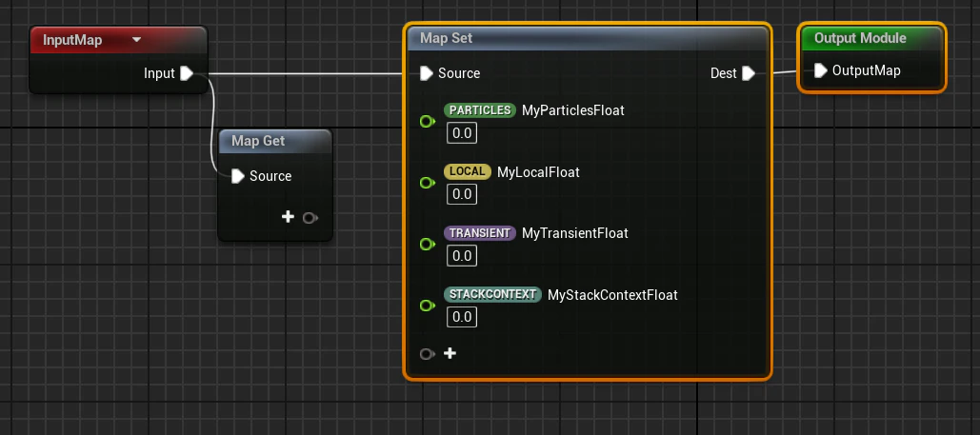Image resolution: width=980 pixels, height=435 pixels.
Task: Add a new pin with Map Get plus
Action: [288, 217]
